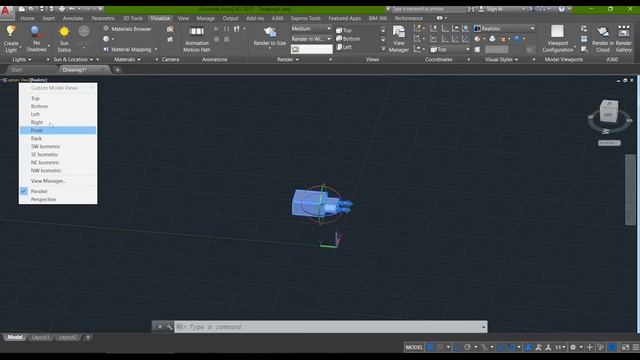
Task: Choose Top in the view menu
Action: (58, 98)
